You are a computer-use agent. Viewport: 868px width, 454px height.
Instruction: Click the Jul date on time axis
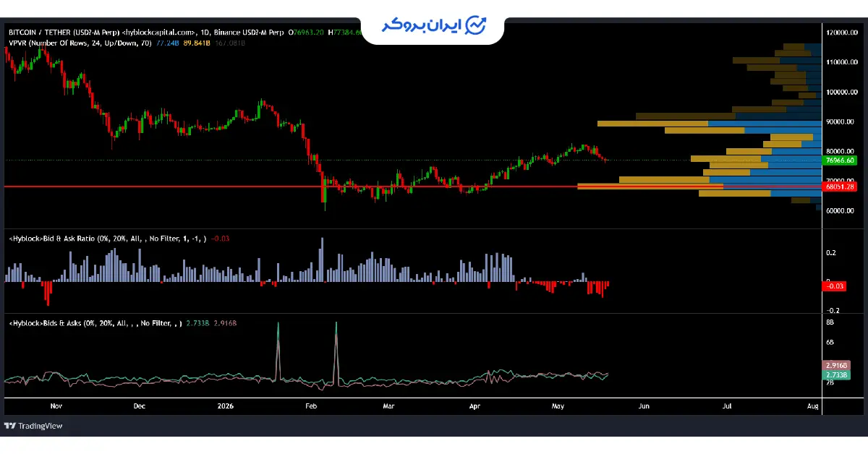point(727,406)
